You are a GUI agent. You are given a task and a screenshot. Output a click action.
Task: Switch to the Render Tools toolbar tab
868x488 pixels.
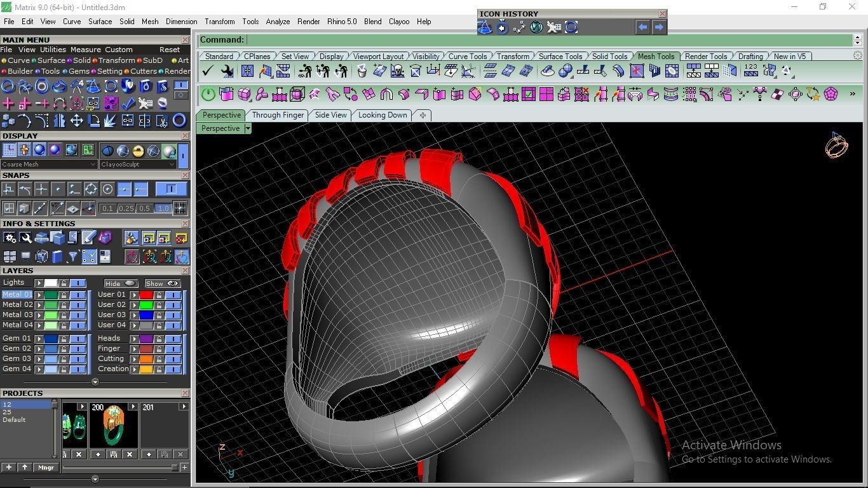click(705, 56)
